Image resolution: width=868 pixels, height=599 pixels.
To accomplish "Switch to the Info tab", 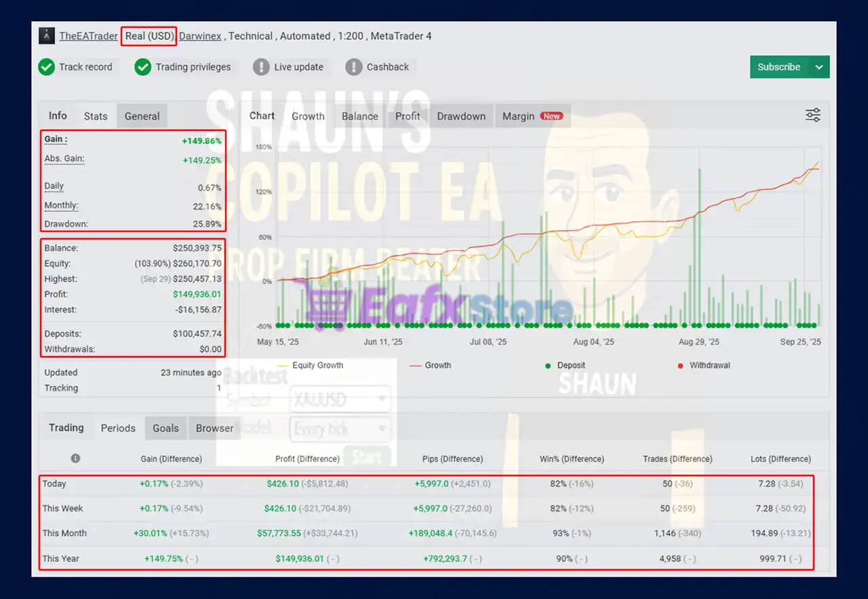I will [x=58, y=115].
